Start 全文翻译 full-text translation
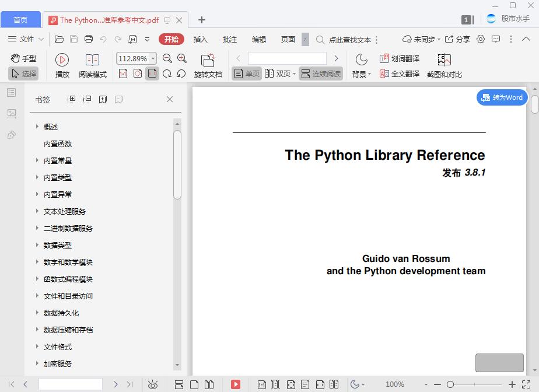The height and width of the screenshot is (392, 539). tap(400, 74)
